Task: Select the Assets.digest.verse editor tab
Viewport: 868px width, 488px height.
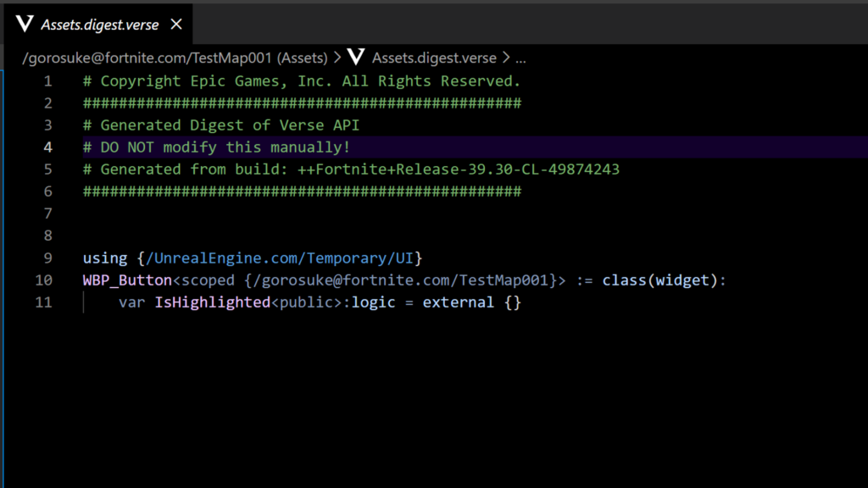Action: click(99, 25)
